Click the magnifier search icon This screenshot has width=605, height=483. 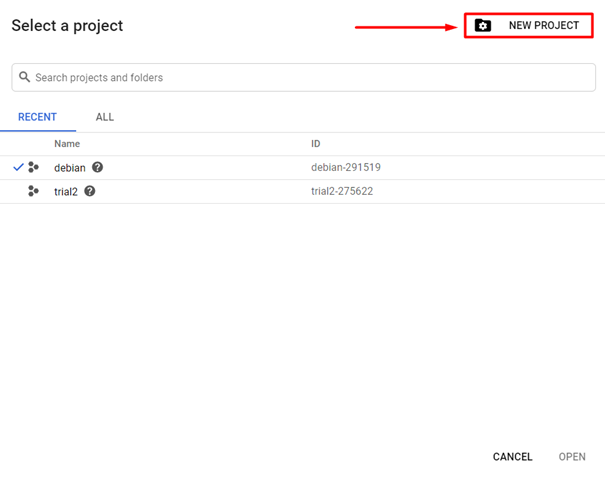pos(24,77)
